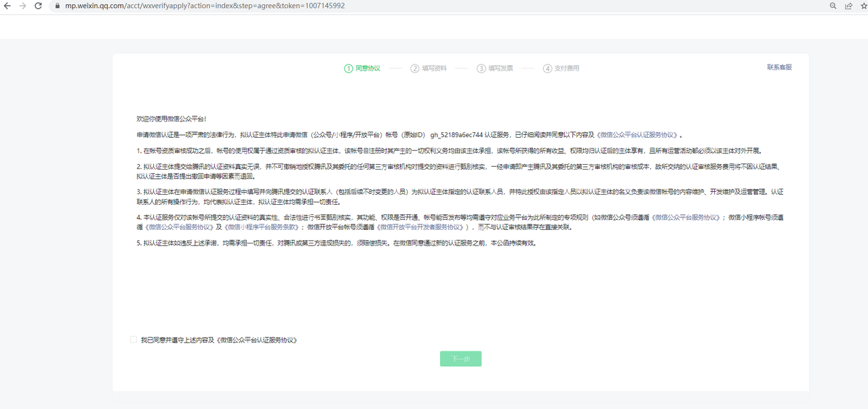Image resolution: width=868 pixels, height=409 pixels.
Task: Share this page using the share icon
Action: pyautogui.click(x=848, y=5)
